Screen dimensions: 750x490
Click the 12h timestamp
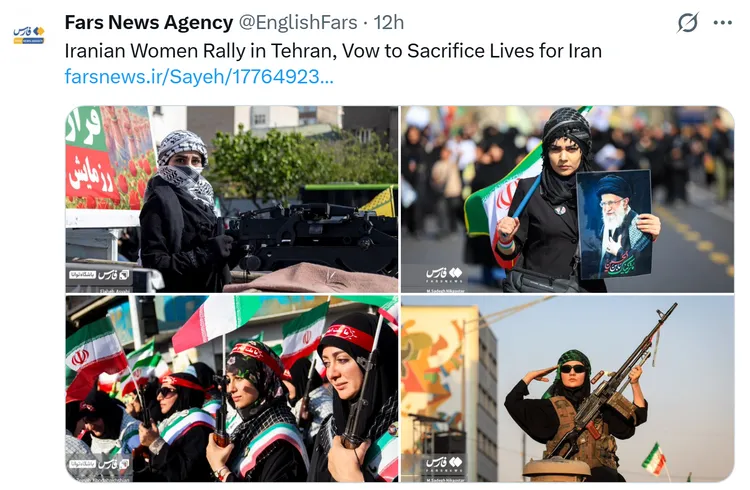(388, 22)
